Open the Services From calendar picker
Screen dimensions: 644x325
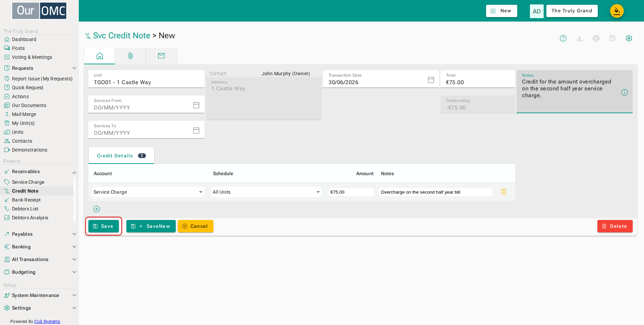click(196, 105)
